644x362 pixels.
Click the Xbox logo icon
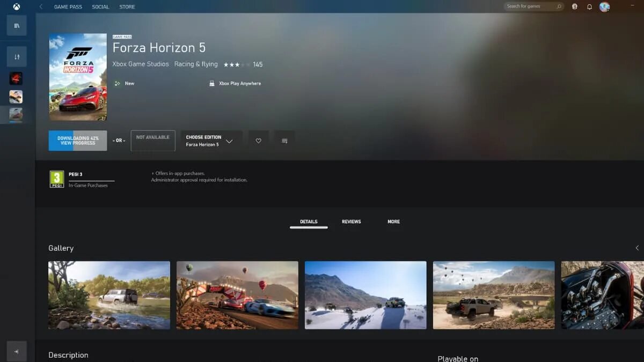click(x=17, y=7)
